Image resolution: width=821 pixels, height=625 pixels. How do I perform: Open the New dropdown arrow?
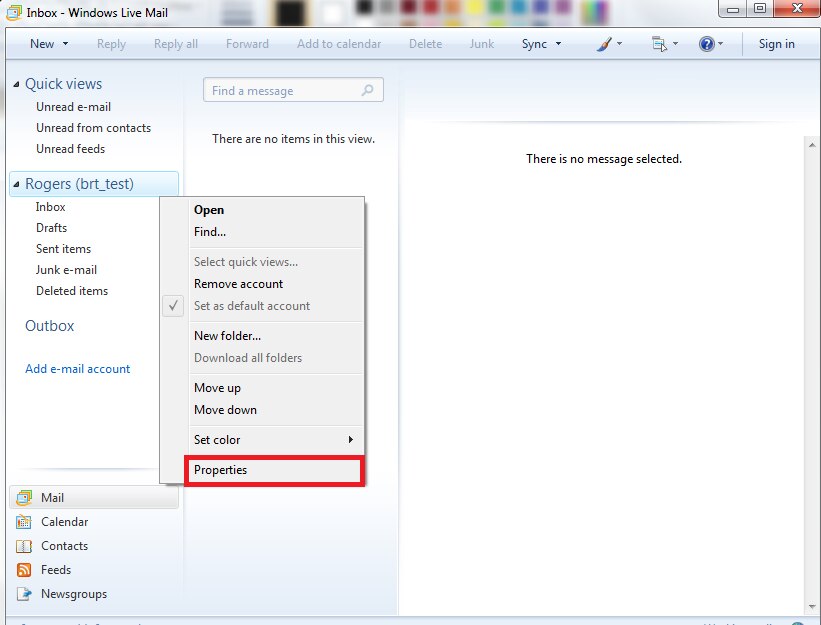pos(65,44)
